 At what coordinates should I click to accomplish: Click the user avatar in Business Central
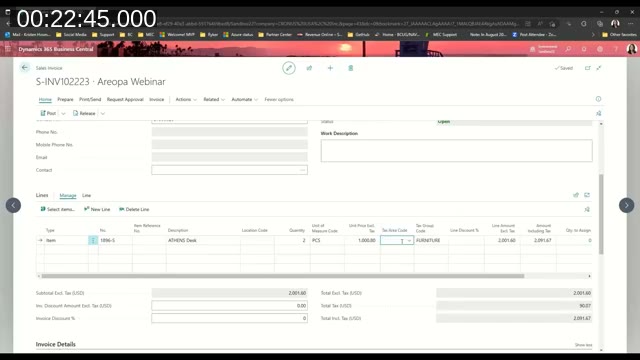coord(631,49)
